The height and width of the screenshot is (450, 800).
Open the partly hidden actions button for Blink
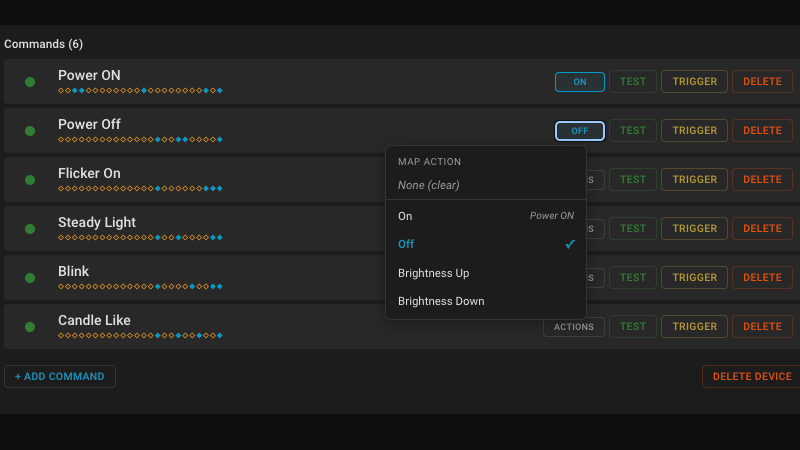pyautogui.click(x=595, y=278)
